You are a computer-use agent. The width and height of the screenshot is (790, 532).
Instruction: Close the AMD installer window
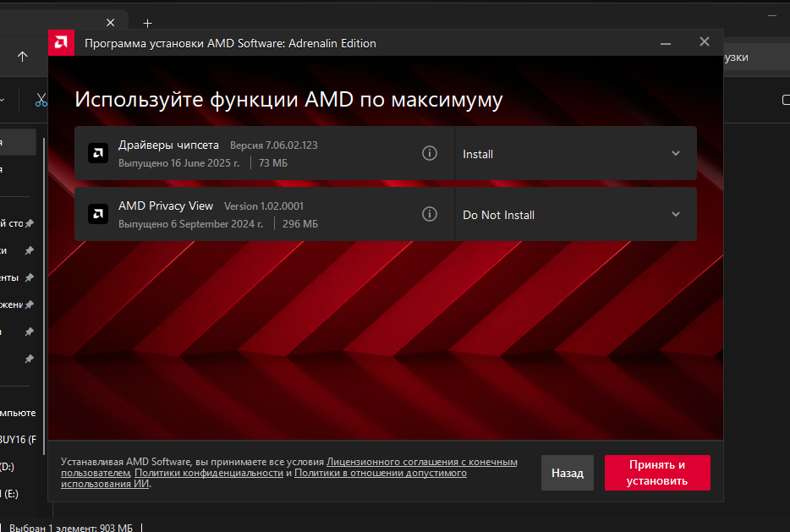pos(705,41)
